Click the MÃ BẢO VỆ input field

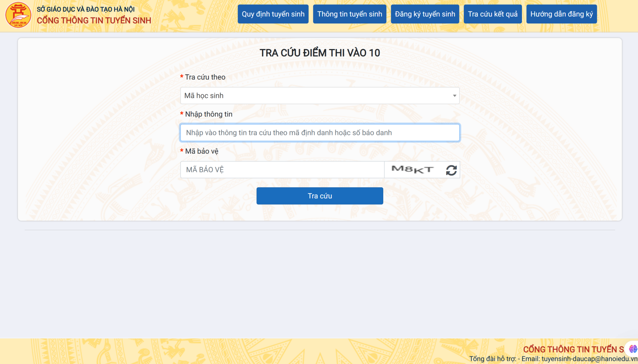[282, 170]
